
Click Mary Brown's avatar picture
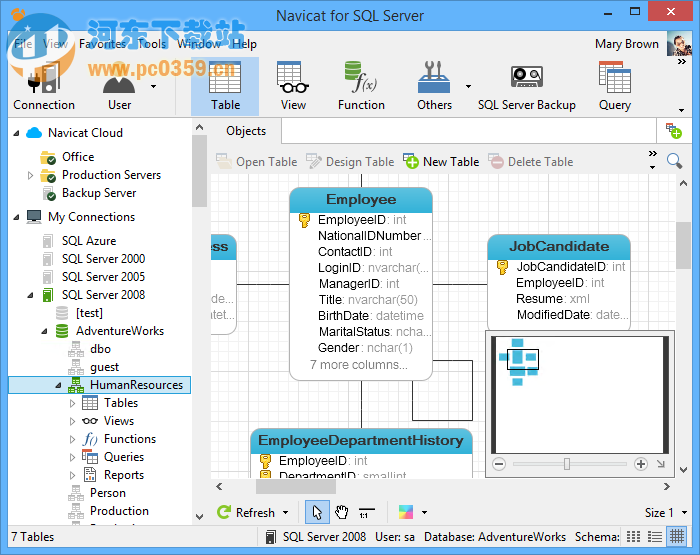click(679, 44)
